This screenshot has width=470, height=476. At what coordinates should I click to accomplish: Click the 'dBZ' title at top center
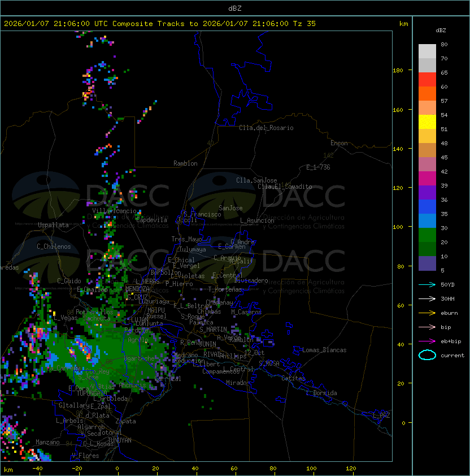(x=235, y=8)
